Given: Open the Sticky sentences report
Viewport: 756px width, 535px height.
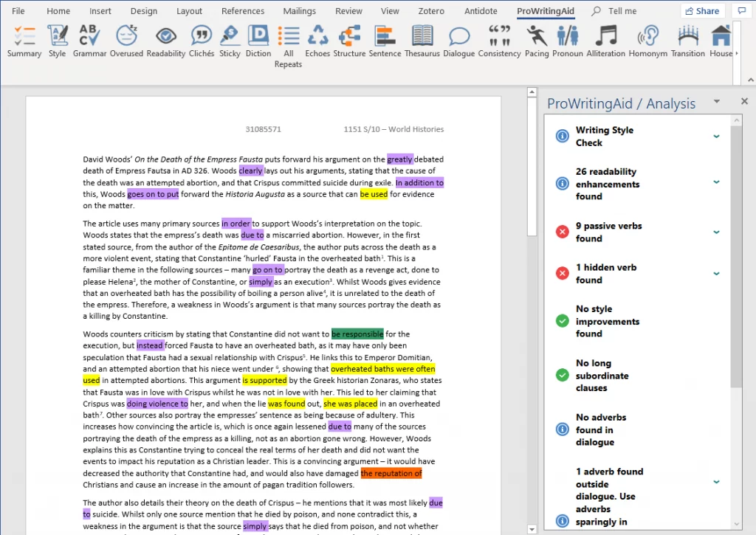Looking at the screenshot, I should tap(230, 42).
